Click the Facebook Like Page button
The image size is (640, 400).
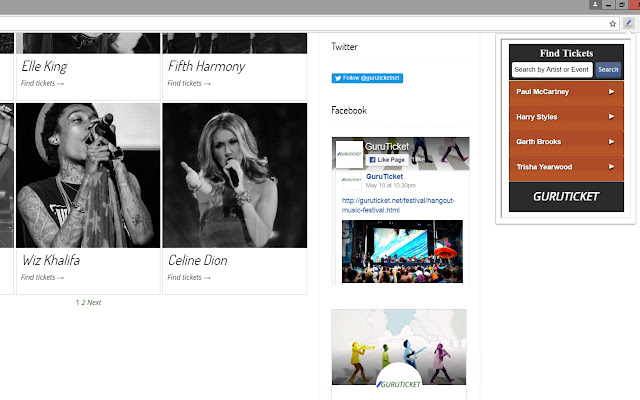click(387, 160)
